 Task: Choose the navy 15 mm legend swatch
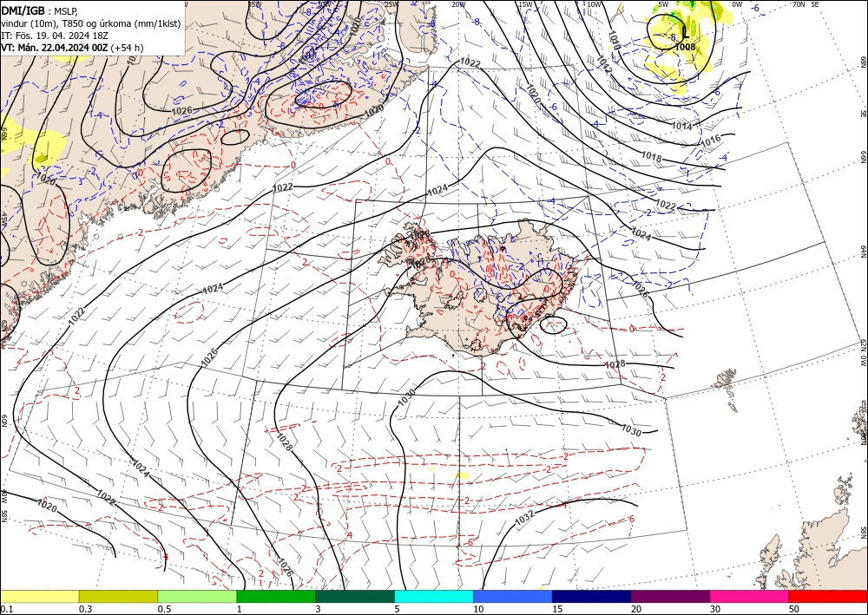(x=592, y=596)
